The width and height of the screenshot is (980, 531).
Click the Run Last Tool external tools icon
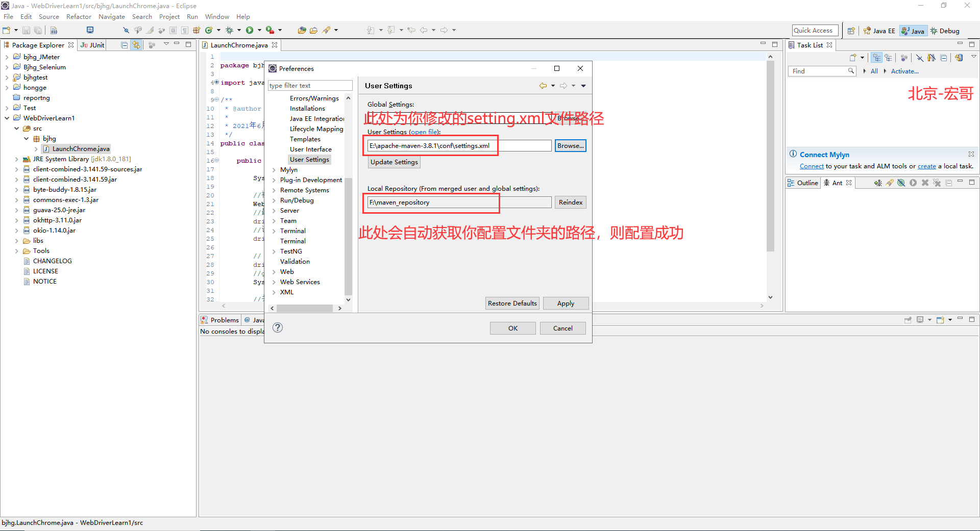[x=270, y=31]
